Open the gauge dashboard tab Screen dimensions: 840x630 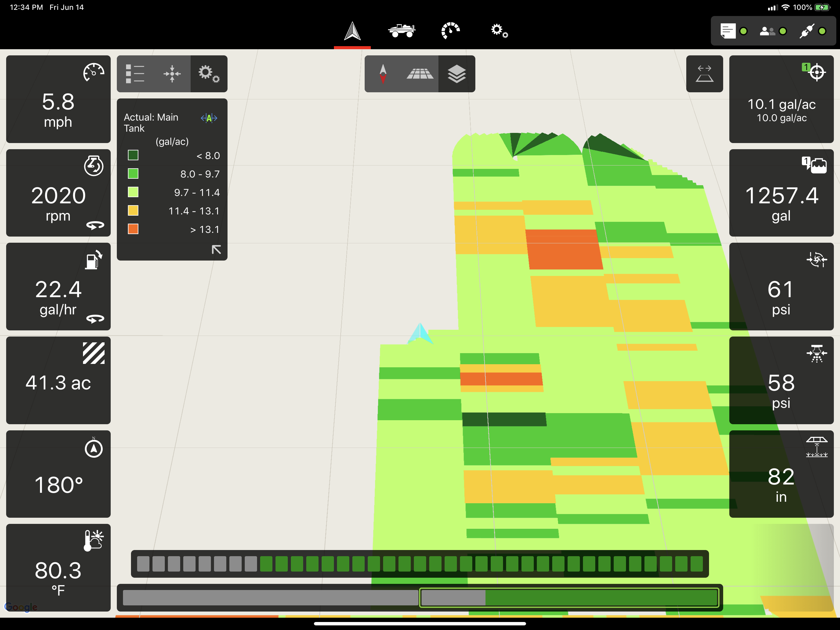coord(450,30)
